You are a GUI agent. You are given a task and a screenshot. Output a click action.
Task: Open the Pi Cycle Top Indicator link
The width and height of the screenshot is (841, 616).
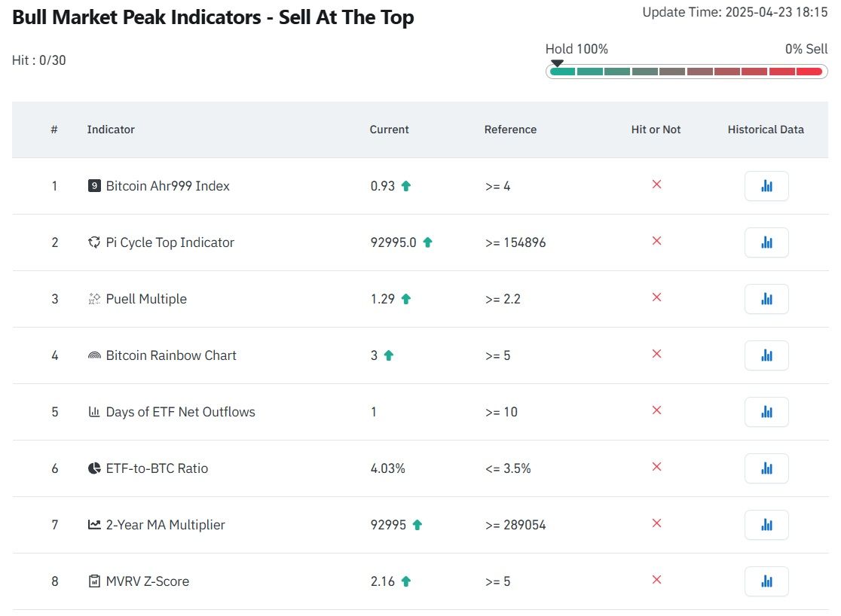point(170,242)
